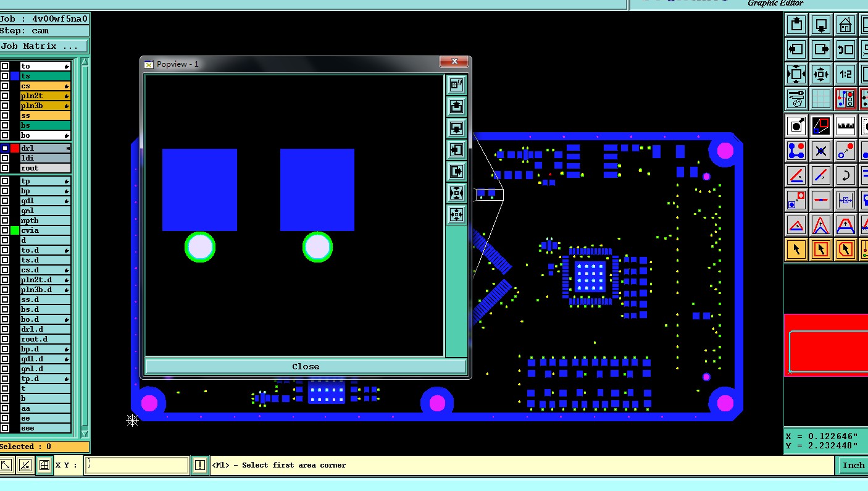The width and height of the screenshot is (868, 491).
Task: Click the blue color swatch beside ts
Action: [15, 76]
